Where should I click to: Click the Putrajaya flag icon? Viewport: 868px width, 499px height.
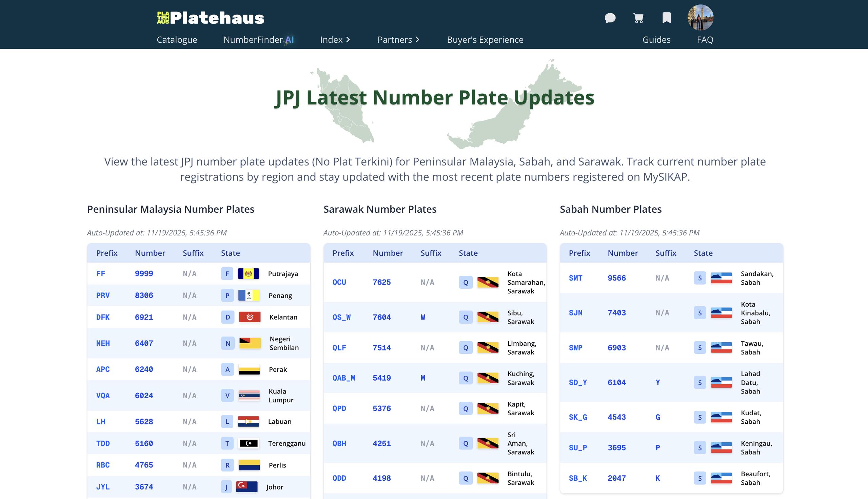coord(248,273)
